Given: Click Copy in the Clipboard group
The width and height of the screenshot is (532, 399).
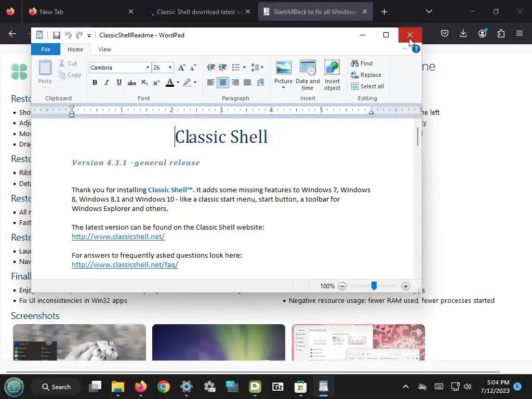Looking at the screenshot, I should click(70, 75).
